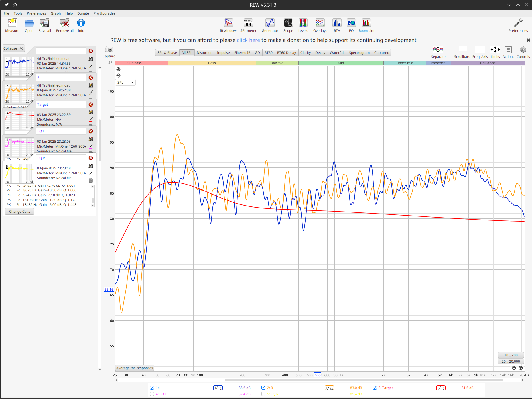Zoom out frequency axis with bottom minus icon
The width and height of the screenshot is (532, 399).
(x=514, y=368)
